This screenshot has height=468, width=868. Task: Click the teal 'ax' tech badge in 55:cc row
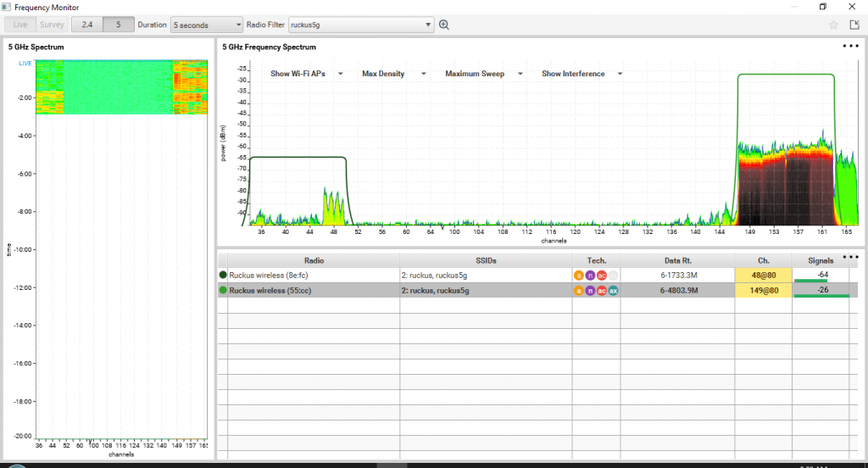[x=614, y=291]
